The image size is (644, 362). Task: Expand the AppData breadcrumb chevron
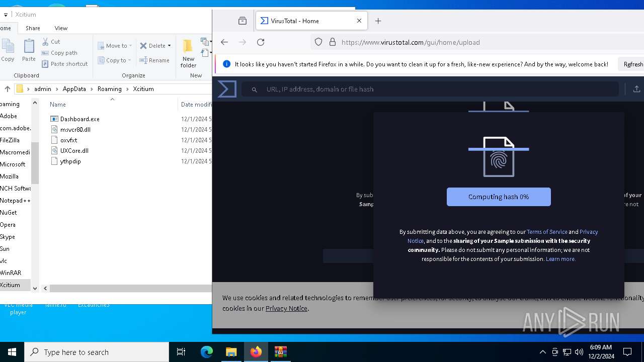92,89
